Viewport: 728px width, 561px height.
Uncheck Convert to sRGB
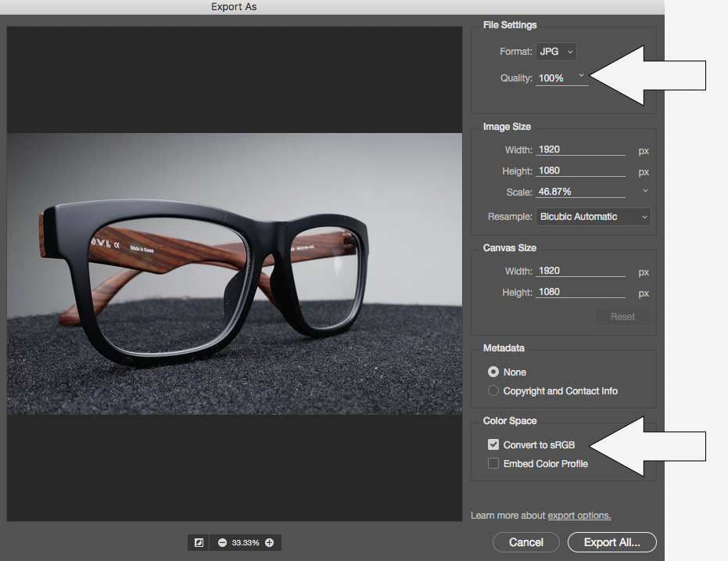click(x=493, y=444)
